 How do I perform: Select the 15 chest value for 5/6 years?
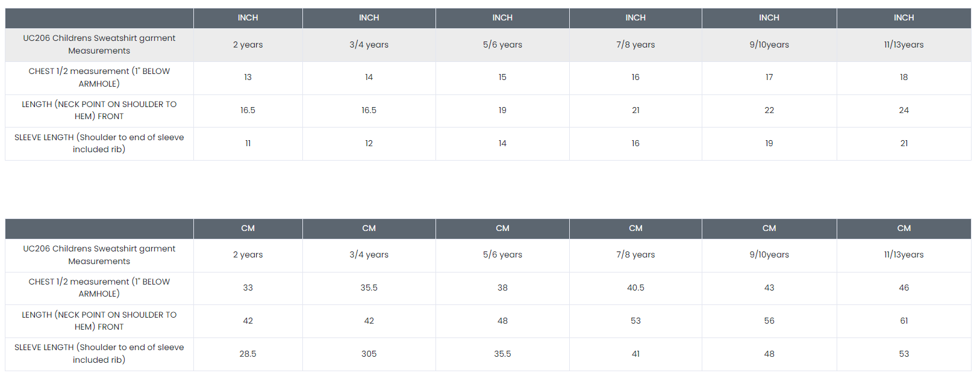click(502, 77)
